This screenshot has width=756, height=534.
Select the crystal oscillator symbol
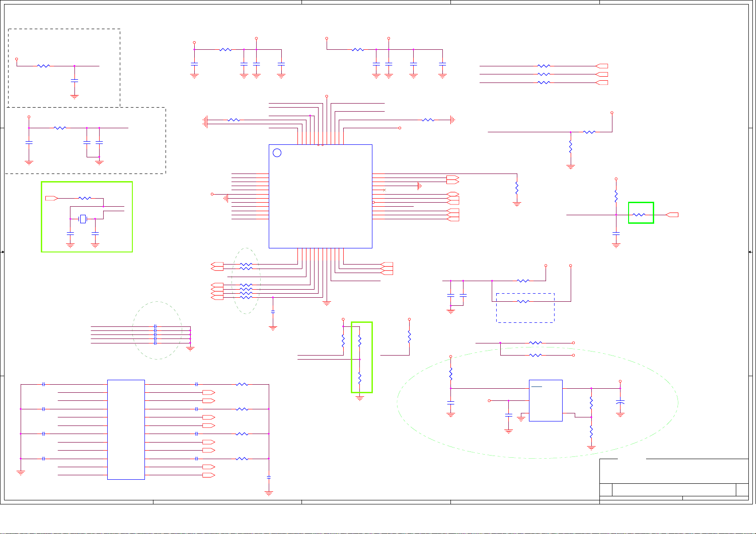[83, 219]
